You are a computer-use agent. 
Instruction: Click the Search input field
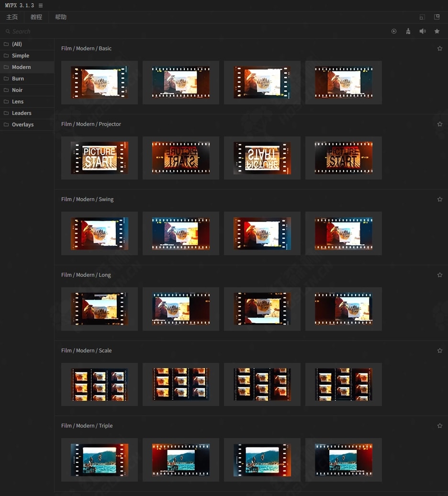tap(96, 31)
